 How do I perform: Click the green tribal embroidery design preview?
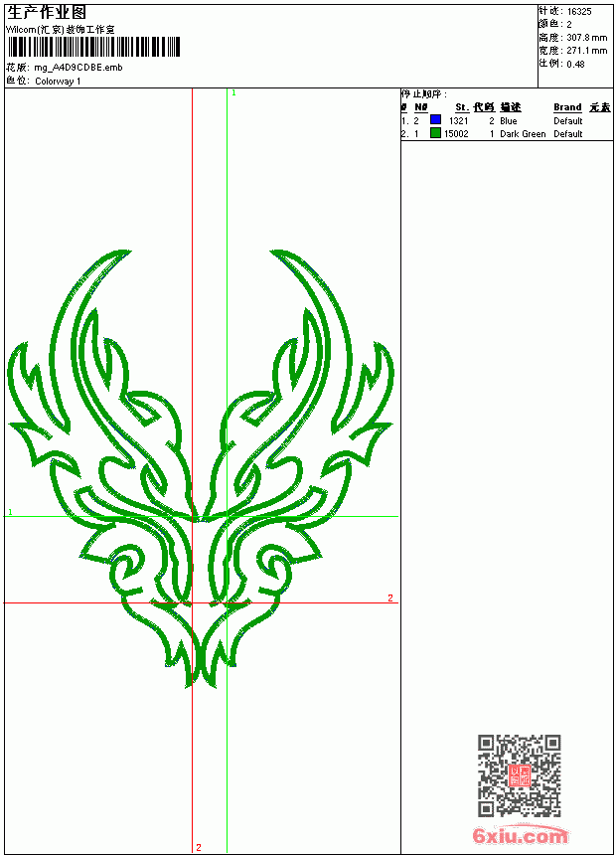200,468
